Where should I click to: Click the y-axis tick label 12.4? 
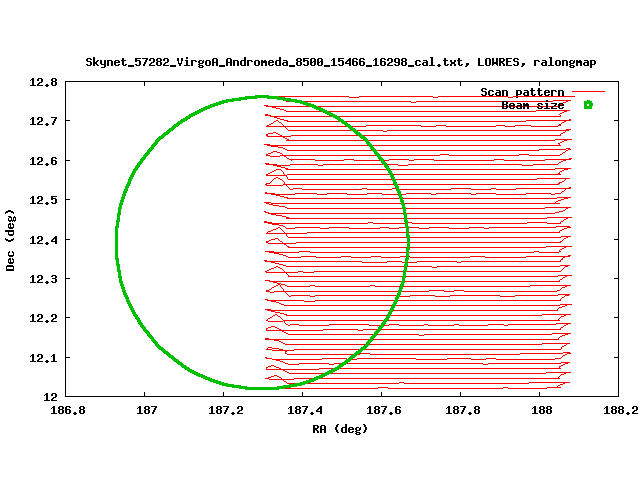point(43,240)
